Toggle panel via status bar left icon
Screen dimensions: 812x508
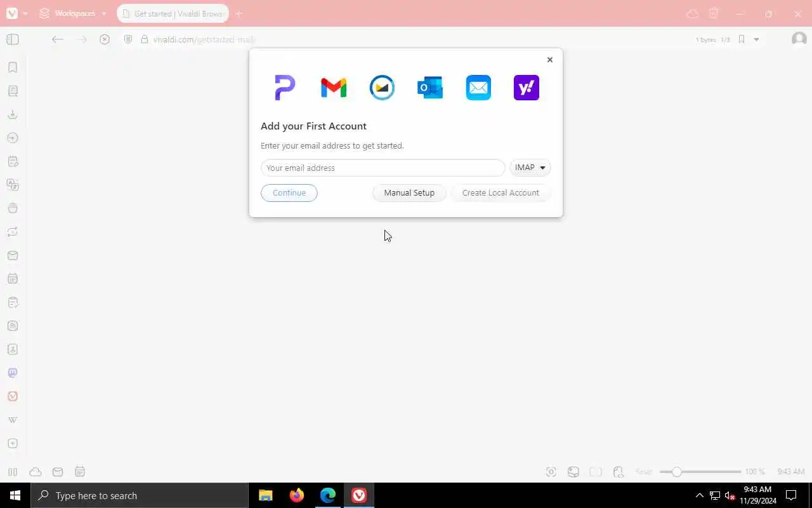[x=13, y=472]
